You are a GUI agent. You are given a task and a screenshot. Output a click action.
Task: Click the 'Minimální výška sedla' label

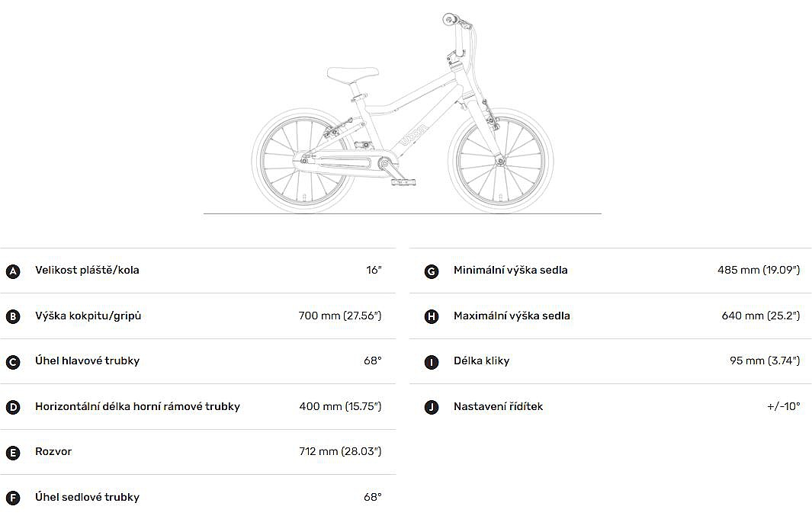[510, 271]
